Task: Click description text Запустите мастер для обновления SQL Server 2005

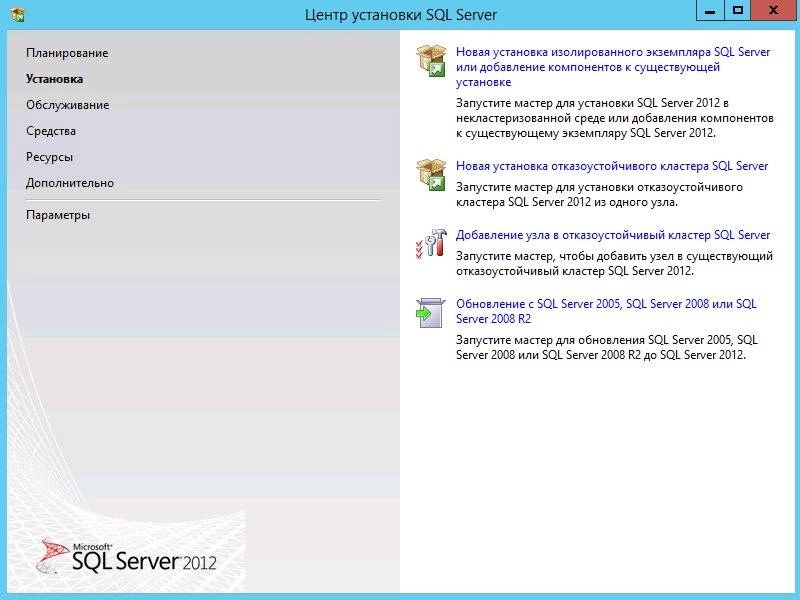Action: coord(607,347)
